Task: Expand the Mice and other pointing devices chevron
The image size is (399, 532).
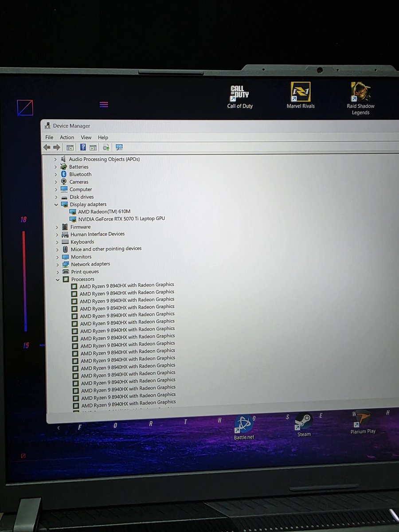Action: pyautogui.click(x=57, y=249)
